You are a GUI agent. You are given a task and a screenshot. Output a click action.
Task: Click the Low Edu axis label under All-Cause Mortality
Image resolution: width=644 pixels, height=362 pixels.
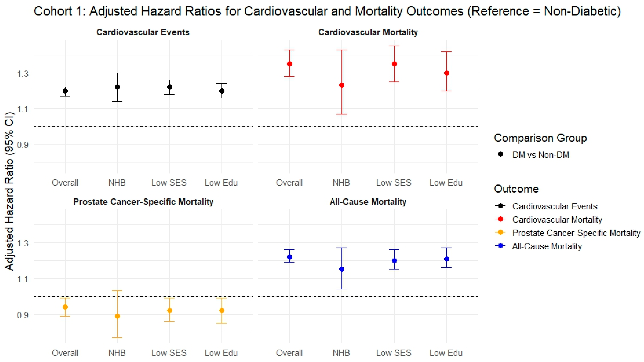tap(446, 353)
